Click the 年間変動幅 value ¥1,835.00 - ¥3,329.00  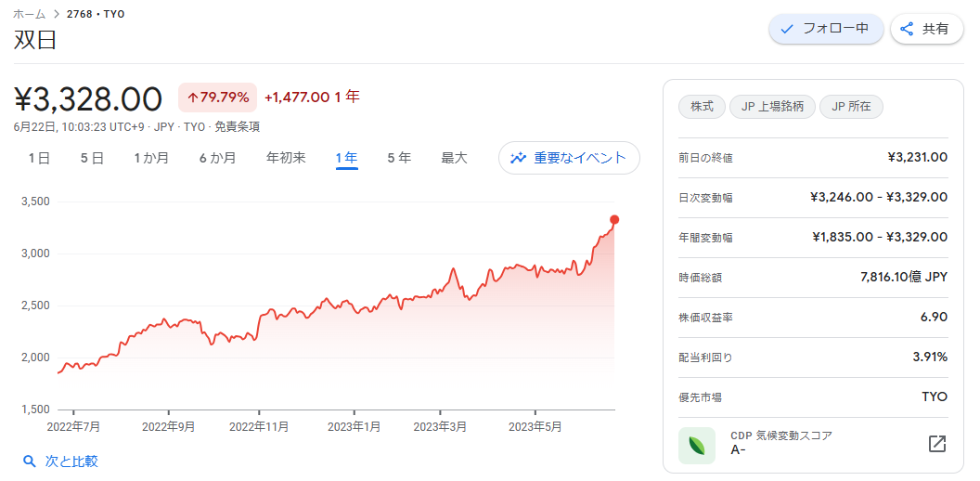tap(880, 237)
